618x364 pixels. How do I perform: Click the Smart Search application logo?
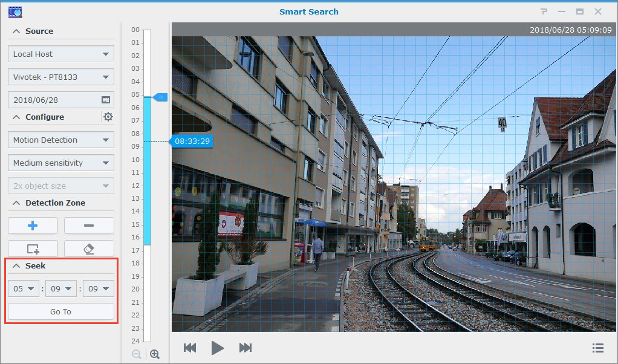coord(15,11)
